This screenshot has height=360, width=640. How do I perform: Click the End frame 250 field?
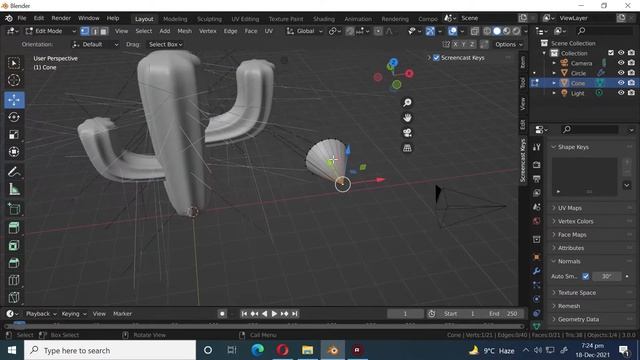pyautogui.click(x=503, y=313)
